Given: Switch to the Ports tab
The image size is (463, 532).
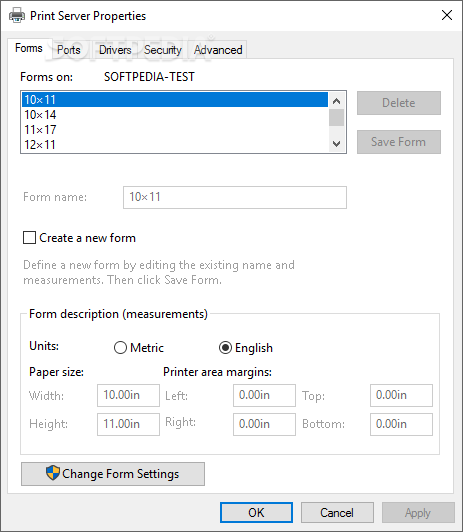Looking at the screenshot, I should coord(69,50).
